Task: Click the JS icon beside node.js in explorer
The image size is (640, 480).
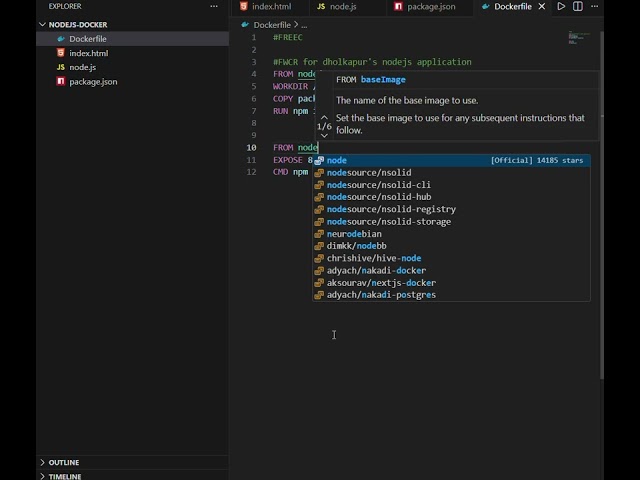Action: [x=61, y=67]
